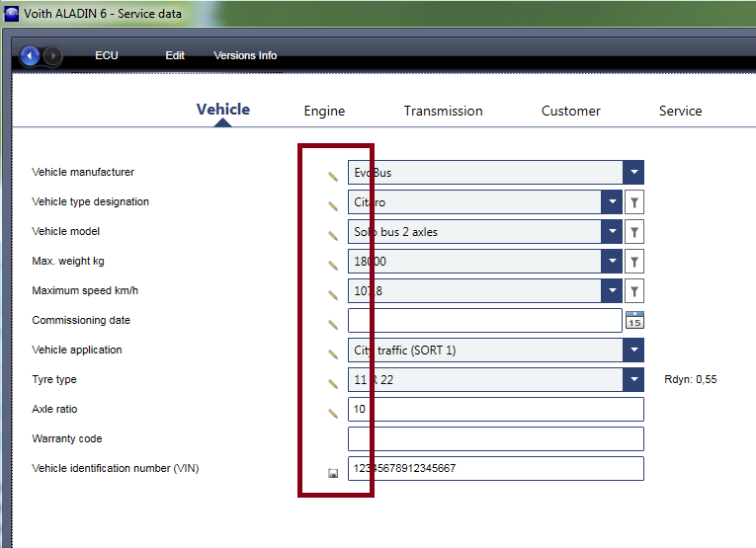Viewport: 756px width, 548px height.
Task: Open the Versions Info menu
Action: point(245,56)
